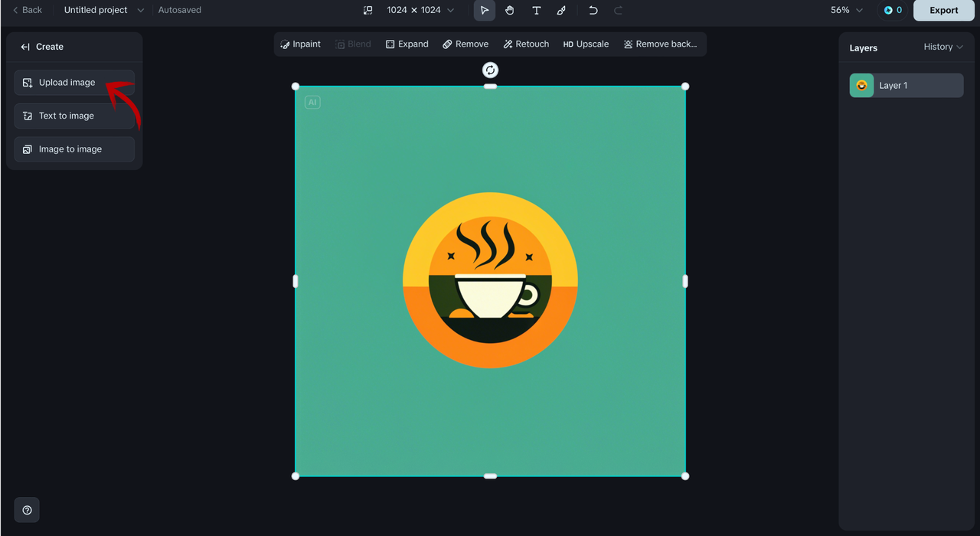Viewport: 980px width, 536px height.
Task: Select the arrow pointer tool
Action: click(485, 10)
